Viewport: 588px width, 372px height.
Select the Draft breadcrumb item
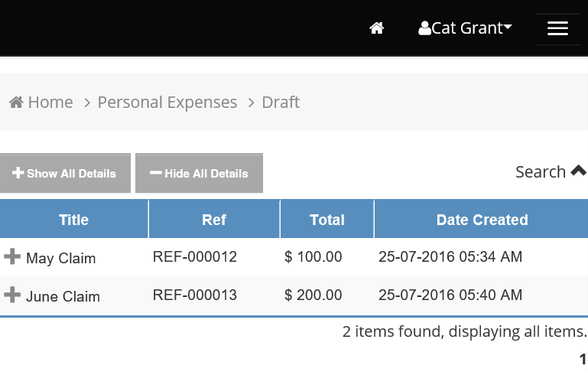281,102
